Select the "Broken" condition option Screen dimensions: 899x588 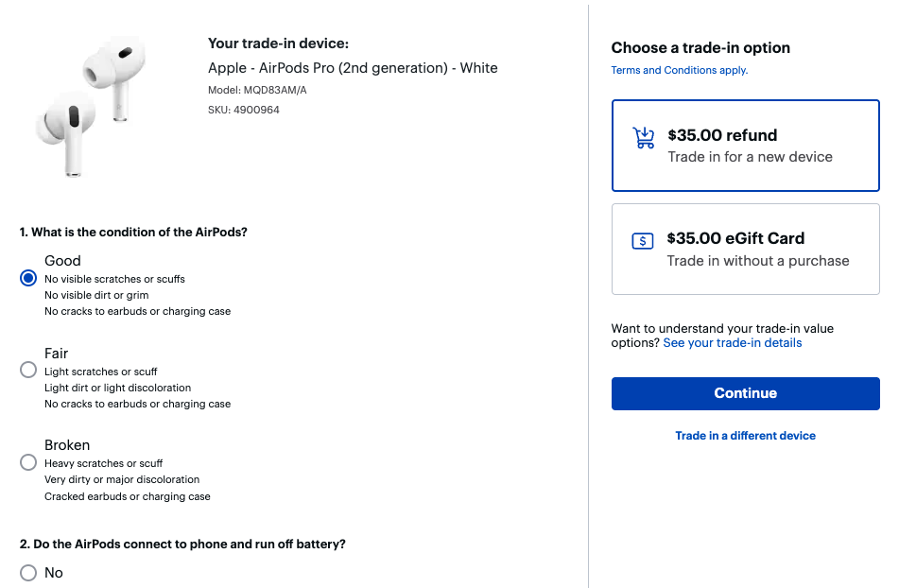27,462
